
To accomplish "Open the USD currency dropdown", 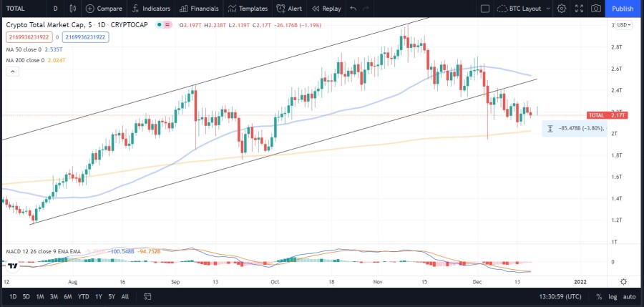I will coord(623,25).
